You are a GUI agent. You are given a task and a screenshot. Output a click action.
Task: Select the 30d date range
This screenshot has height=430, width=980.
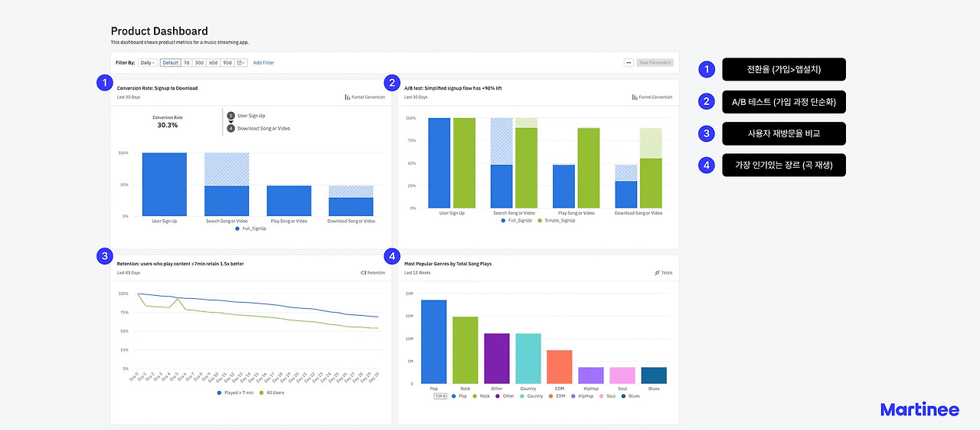199,63
